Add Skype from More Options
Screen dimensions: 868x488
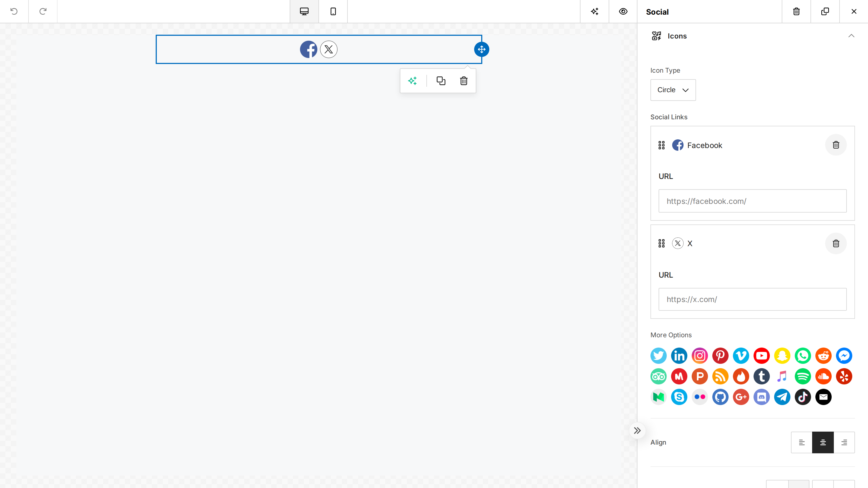(x=679, y=397)
